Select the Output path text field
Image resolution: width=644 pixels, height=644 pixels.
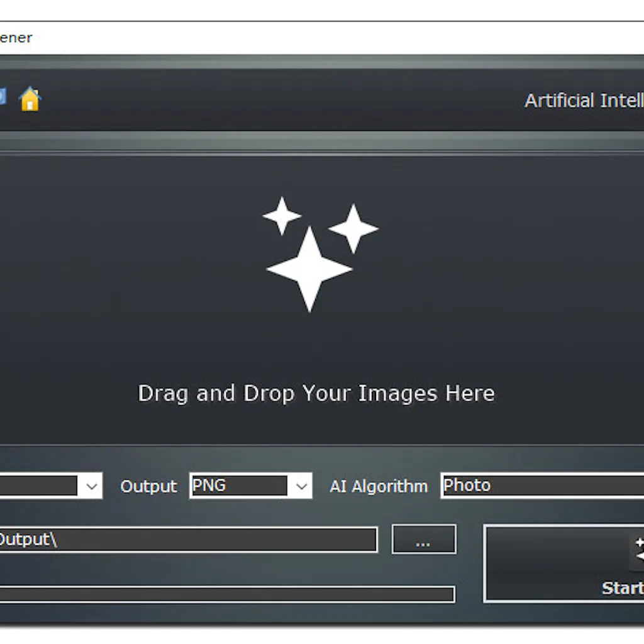[189, 540]
